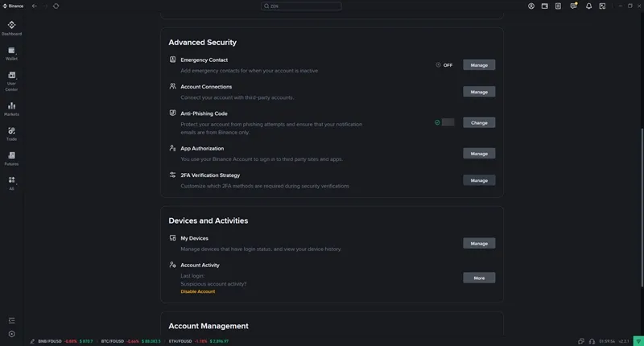Open the Futures section
The height and width of the screenshot is (346, 644).
(x=11, y=158)
